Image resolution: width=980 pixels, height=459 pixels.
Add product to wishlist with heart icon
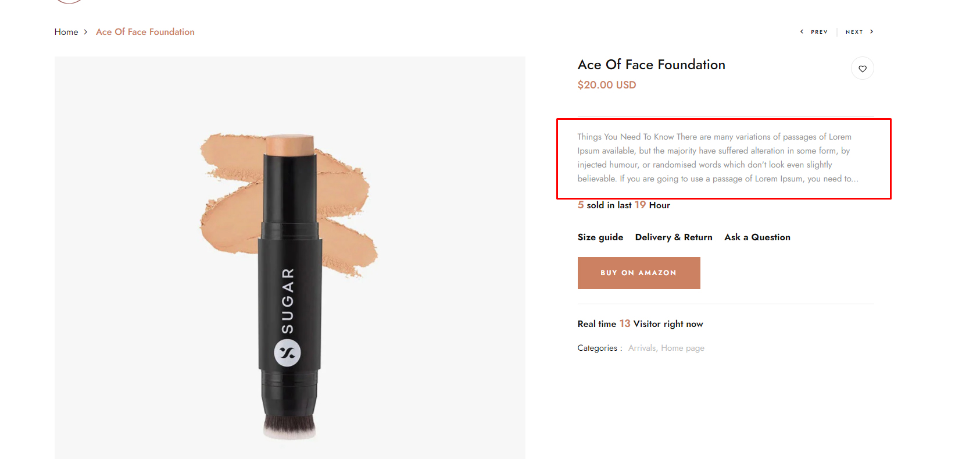click(x=862, y=69)
